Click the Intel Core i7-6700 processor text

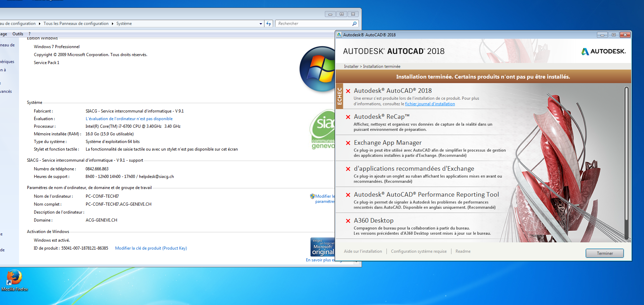(x=133, y=126)
